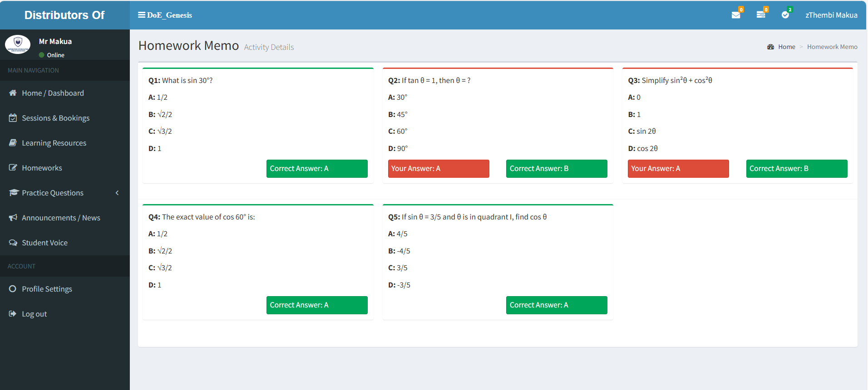This screenshot has height=390, width=868.
Task: Click Q5 'Correct Answer: A' button
Action: coord(556,305)
